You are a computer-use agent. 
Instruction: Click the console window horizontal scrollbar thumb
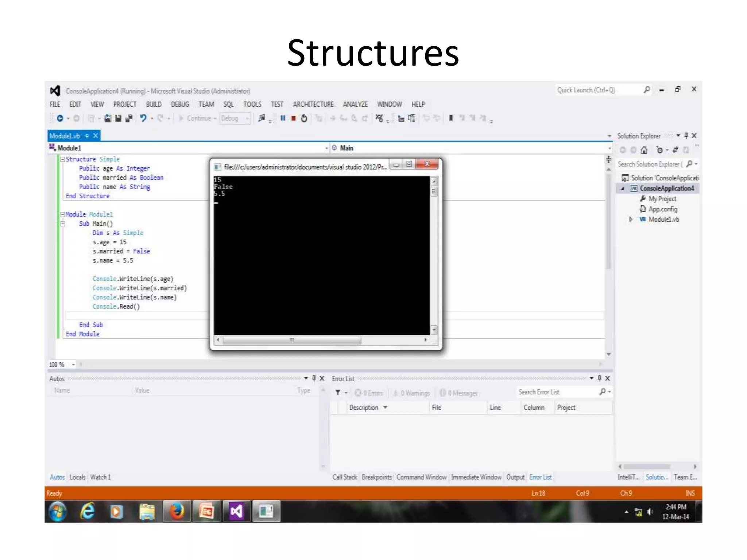292,340
